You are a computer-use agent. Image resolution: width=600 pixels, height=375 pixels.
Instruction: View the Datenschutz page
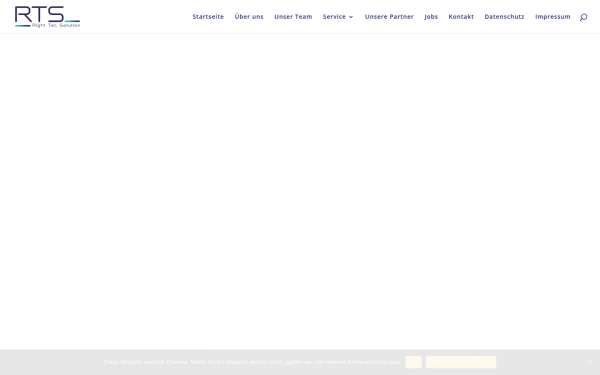coord(504,16)
